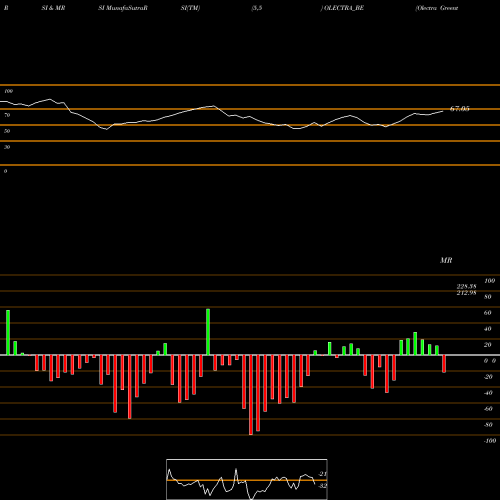Click the MR axis label -40
Viewport: 500px width, 500px height.
(x=488, y=393)
